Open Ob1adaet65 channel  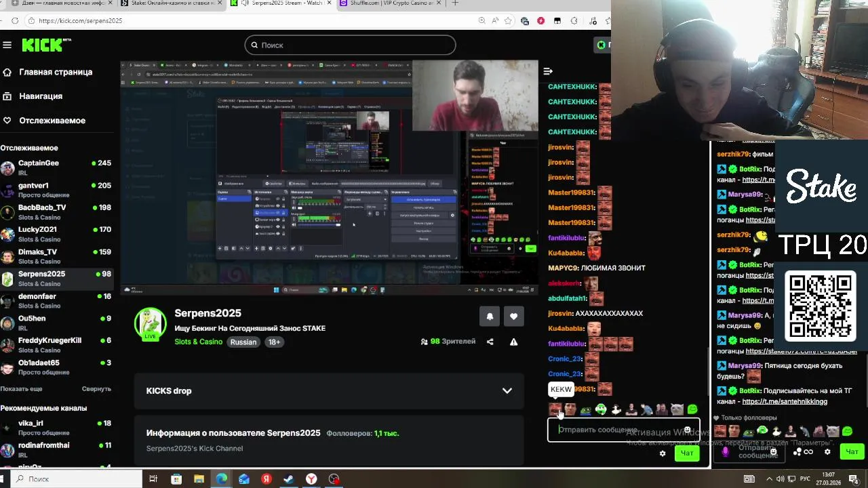point(56,367)
